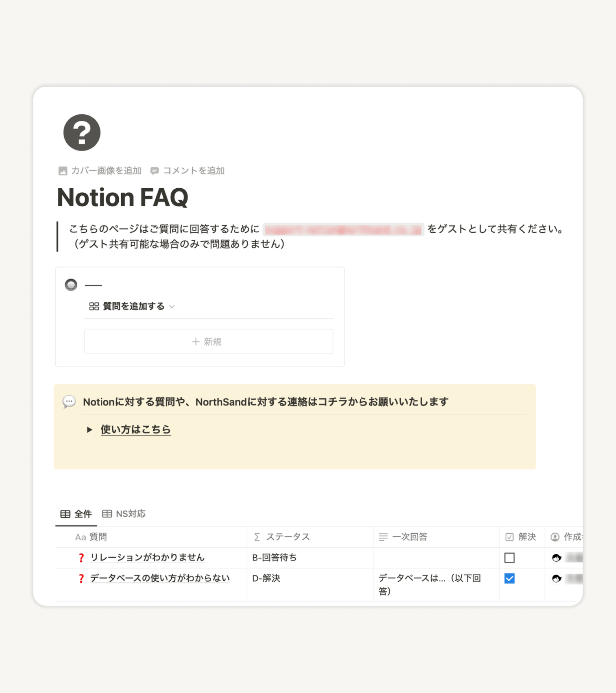Click the speech balloon callout icon
Image resolution: width=616 pixels, height=693 pixels.
69,402
